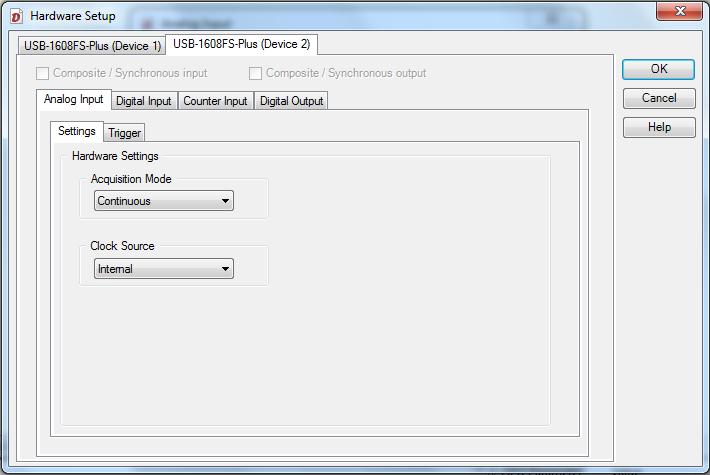The image size is (710, 475).
Task: Tick Composite / Synchronous input checkbox
Action: [42, 73]
